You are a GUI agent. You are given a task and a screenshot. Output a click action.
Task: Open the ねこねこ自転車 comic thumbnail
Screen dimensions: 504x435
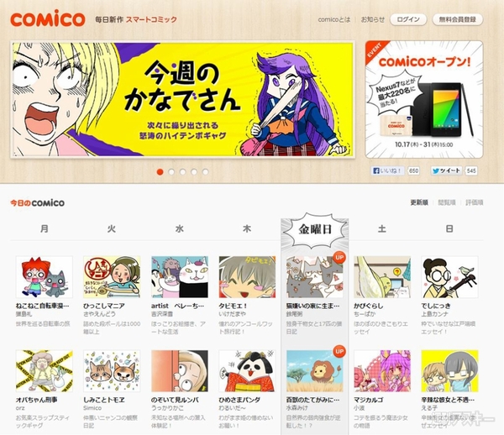(x=45, y=276)
